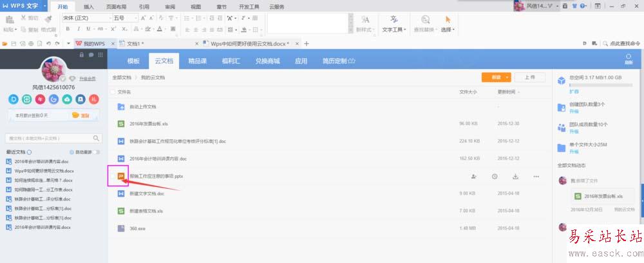Screen dimensions: 644x263
Task: Click the magnifier icon in document search box
Action: coord(96,138)
